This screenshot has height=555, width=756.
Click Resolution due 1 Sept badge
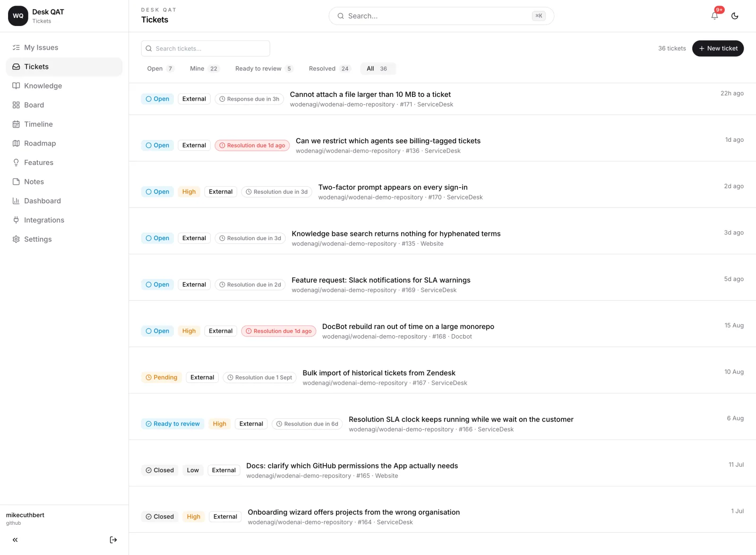pos(259,377)
